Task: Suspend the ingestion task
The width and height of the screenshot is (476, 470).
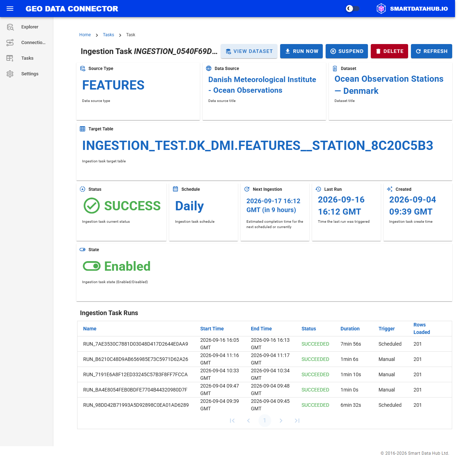Action: tap(347, 51)
